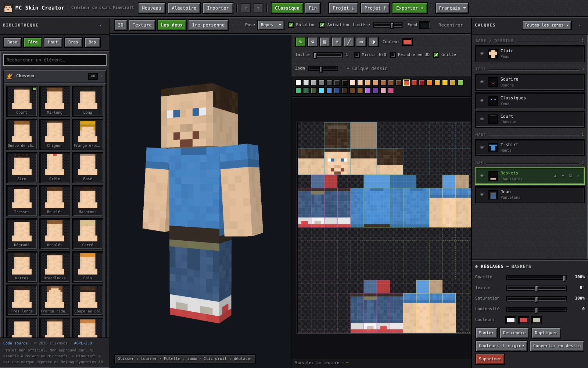Click the Aléatoire button
588x368 pixels.
(184, 8)
